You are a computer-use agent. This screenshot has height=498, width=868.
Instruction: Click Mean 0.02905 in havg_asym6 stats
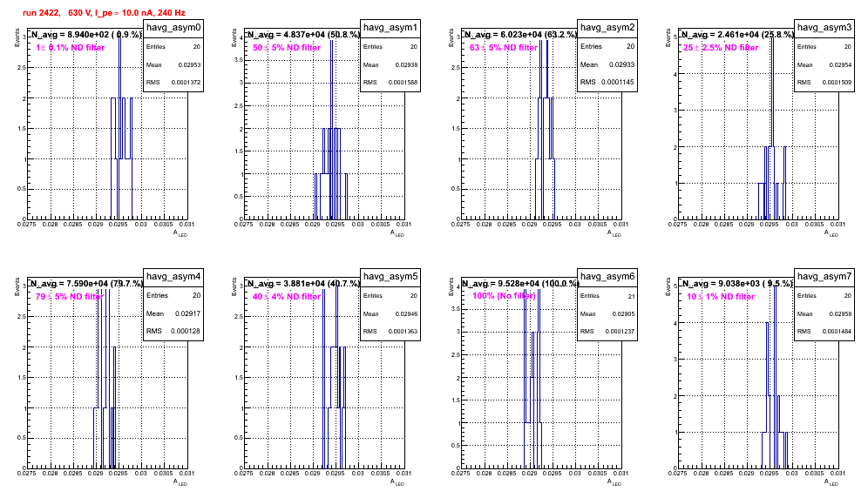click(x=607, y=313)
